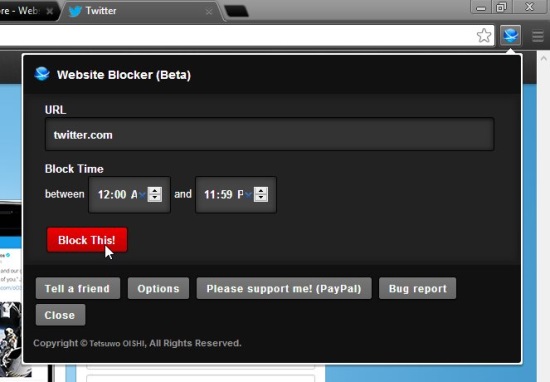Click the URL field containing twitter.com
Viewport: 550px width, 382px height.
[x=269, y=135]
